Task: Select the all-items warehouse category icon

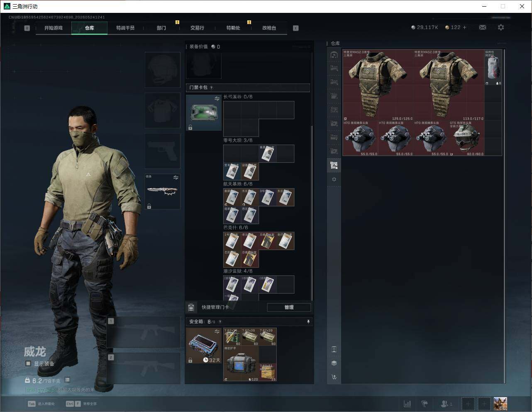Action: 334,55
